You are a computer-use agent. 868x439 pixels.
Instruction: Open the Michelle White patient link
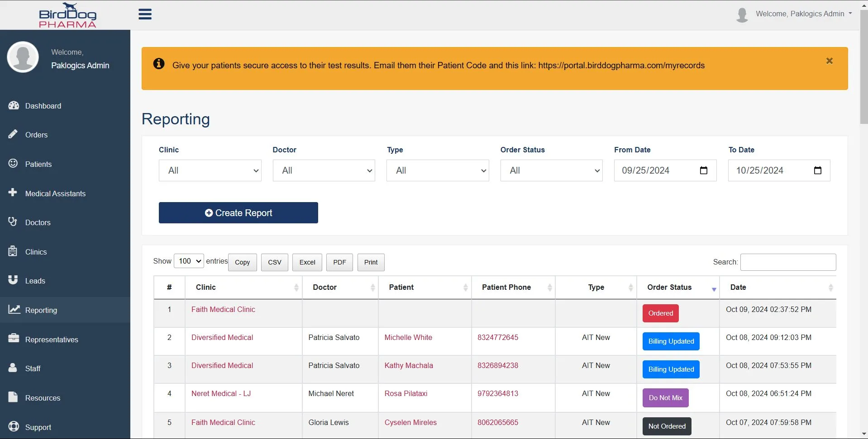click(x=408, y=337)
